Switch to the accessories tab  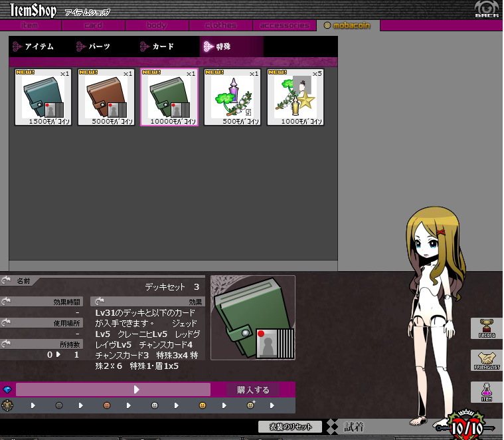[x=284, y=25]
